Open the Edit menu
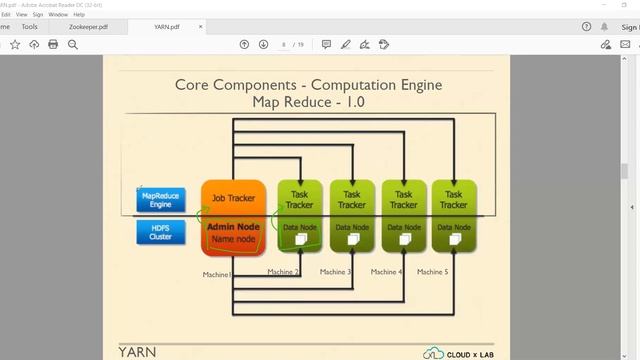This screenshot has width=640, height=360. pos(6,14)
